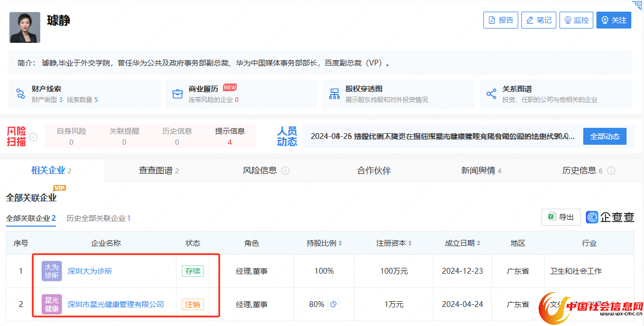The image size is (644, 326).
Task: Click the info icon beside 风险扫描
Action: [33, 137]
